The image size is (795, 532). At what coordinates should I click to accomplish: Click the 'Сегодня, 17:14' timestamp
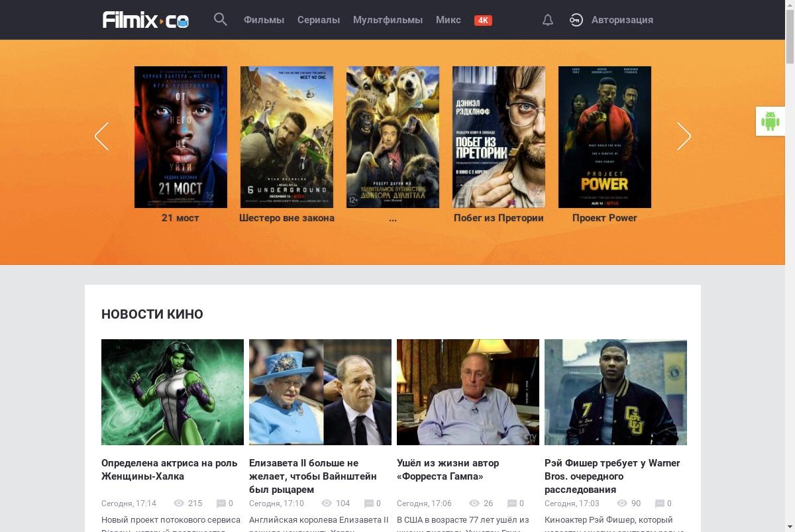point(129,504)
